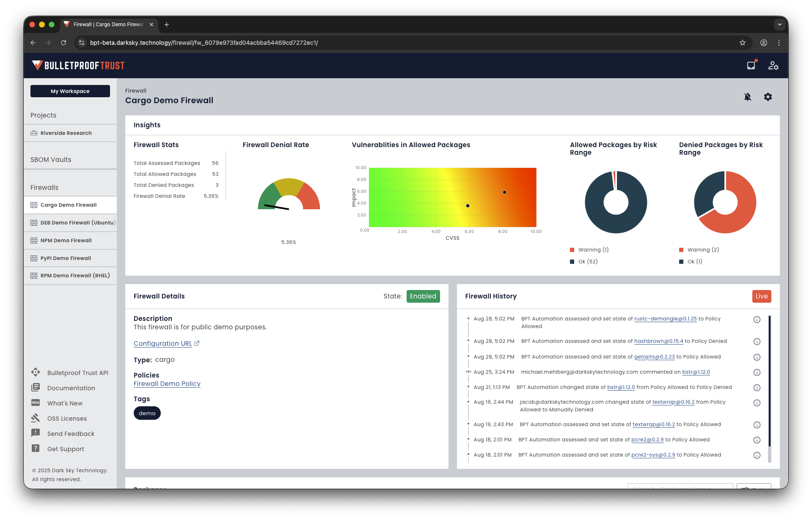
Task: Click the Send Feedback icon
Action: pos(36,433)
